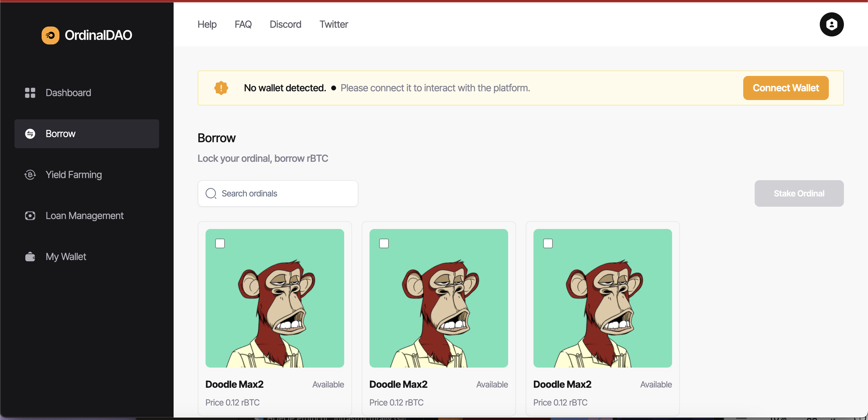Click the My Wallet icon

(30, 257)
